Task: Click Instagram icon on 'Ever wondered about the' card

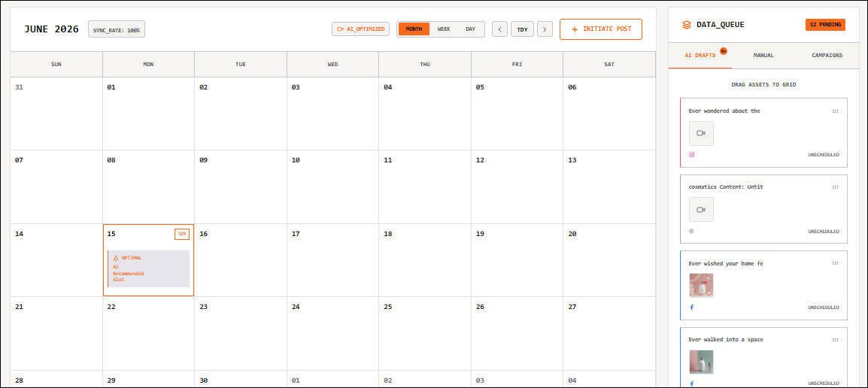Action: (x=691, y=155)
